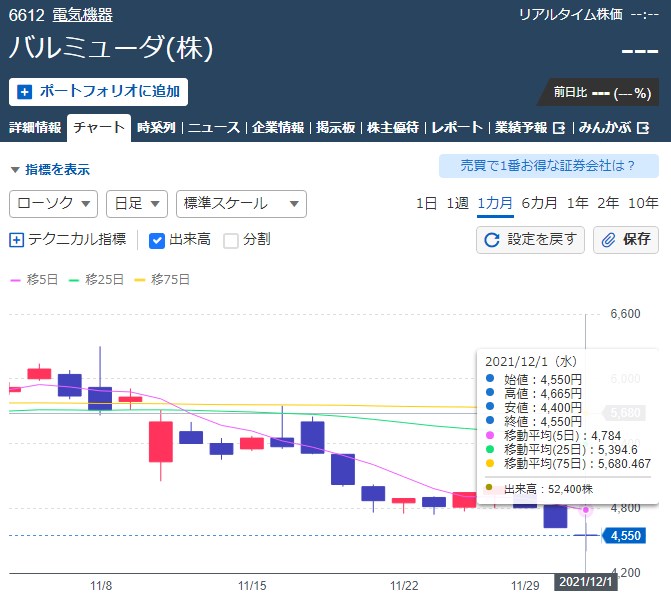Click the 11/8 date axis label
This screenshot has width=671, height=603.
pyautogui.click(x=101, y=585)
